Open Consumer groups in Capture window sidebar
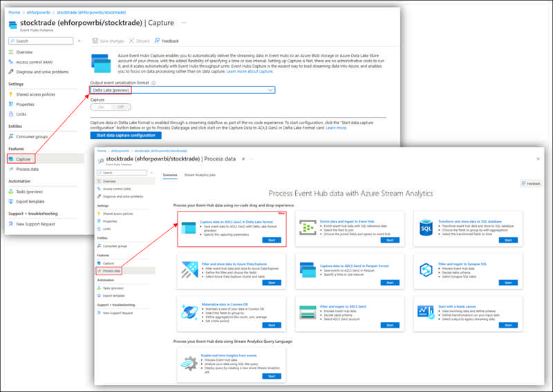This screenshot has width=553, height=392. pyautogui.click(x=31, y=137)
